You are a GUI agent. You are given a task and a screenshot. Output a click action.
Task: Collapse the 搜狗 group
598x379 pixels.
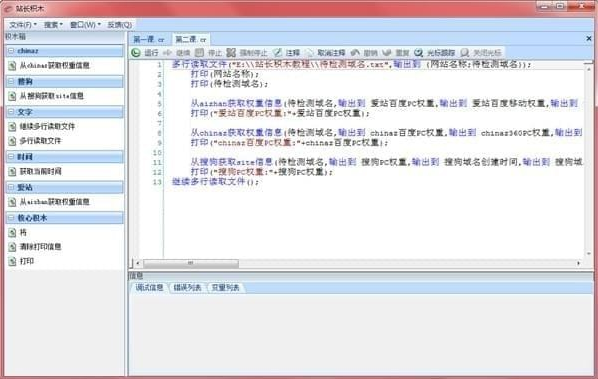click(x=11, y=81)
